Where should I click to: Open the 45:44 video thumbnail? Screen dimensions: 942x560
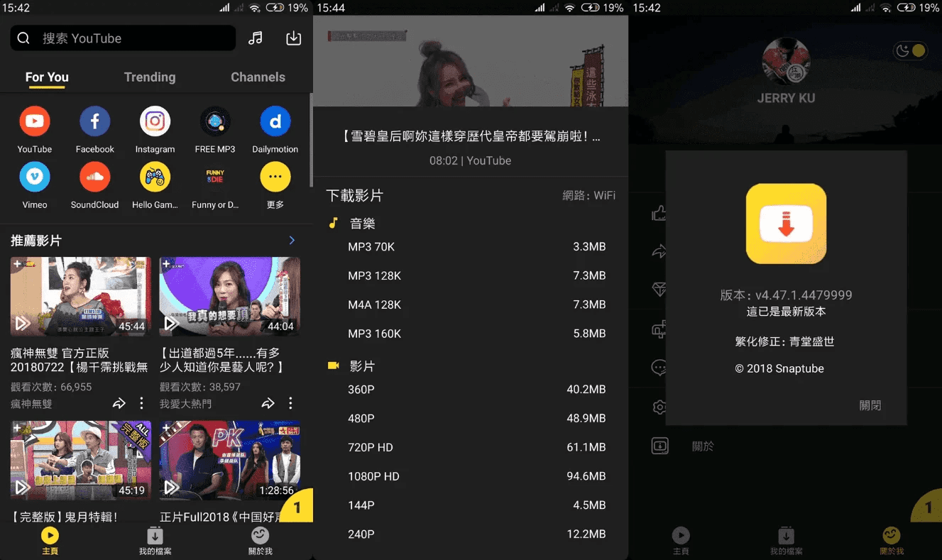pyautogui.click(x=81, y=296)
